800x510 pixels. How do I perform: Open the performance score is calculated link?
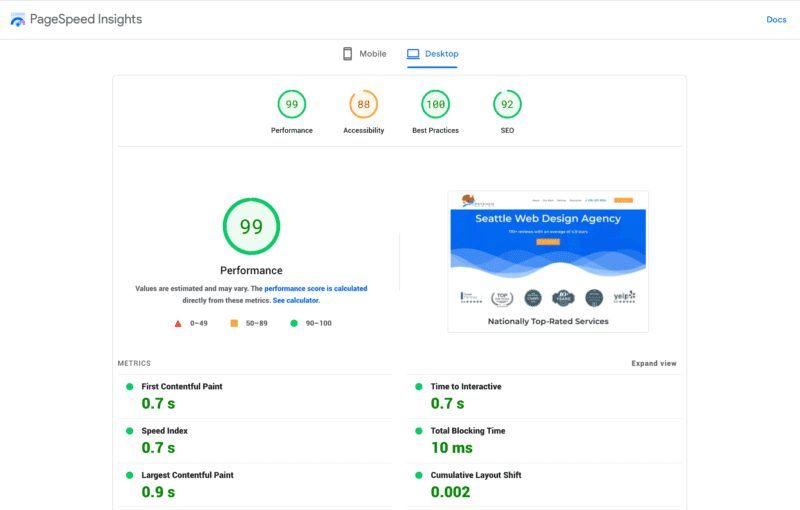point(315,288)
